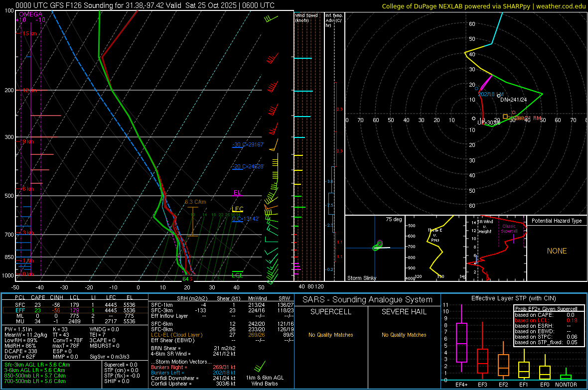Click the "-30 C=29167'" temperature height label
This screenshot has height=390, width=588.
coord(248,144)
